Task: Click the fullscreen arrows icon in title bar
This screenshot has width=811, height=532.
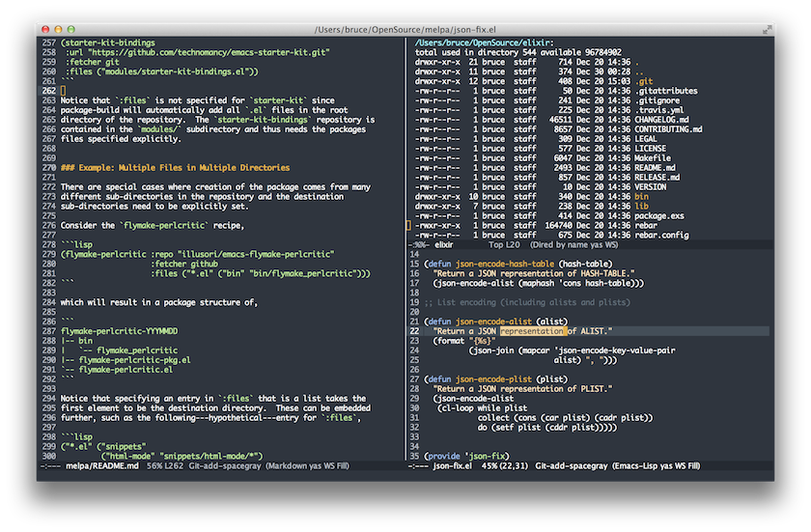Action: [x=767, y=30]
